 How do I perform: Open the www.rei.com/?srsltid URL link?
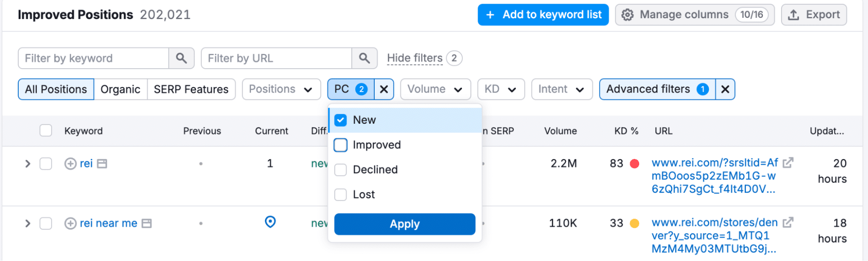click(715, 176)
